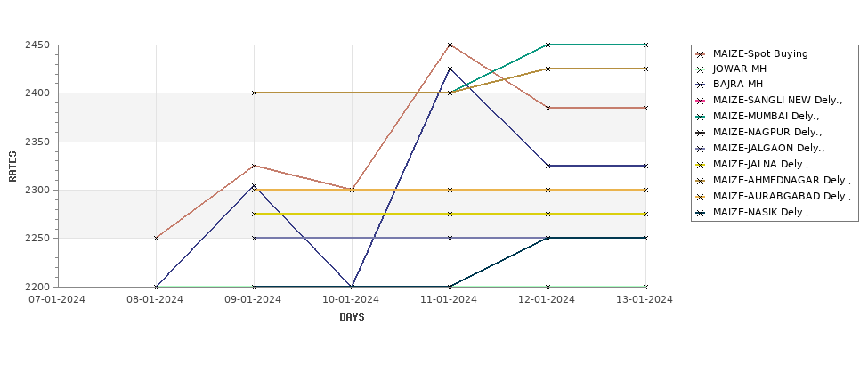
Task: Click the MAIZE-JALGAON Dely. legend marker
Action: (x=701, y=149)
